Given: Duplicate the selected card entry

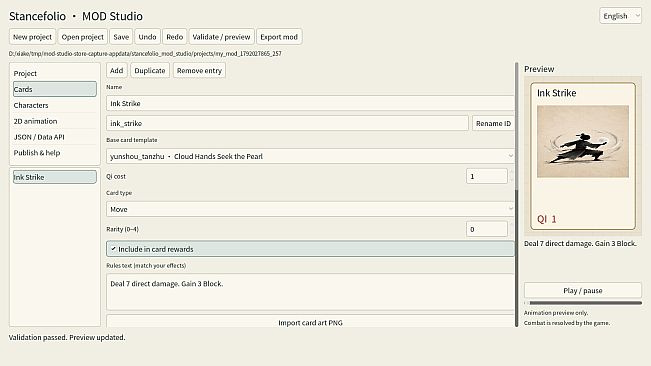Looking at the screenshot, I should 150,71.
